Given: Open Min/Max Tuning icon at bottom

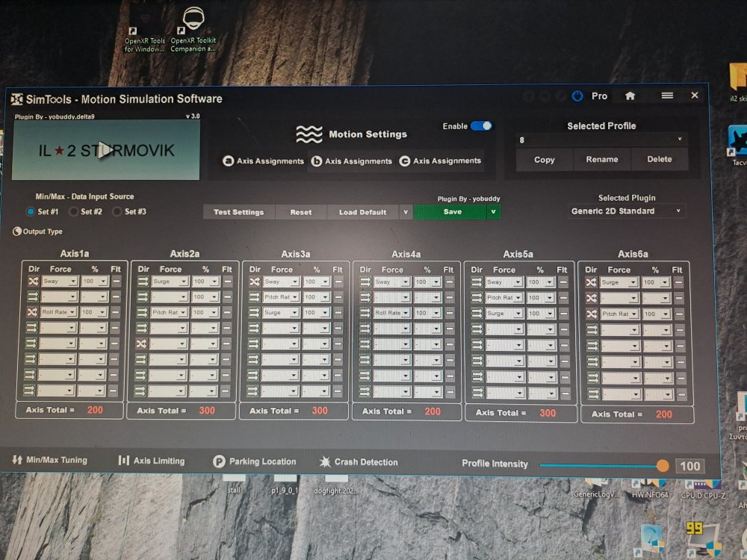Looking at the screenshot, I should tap(17, 459).
